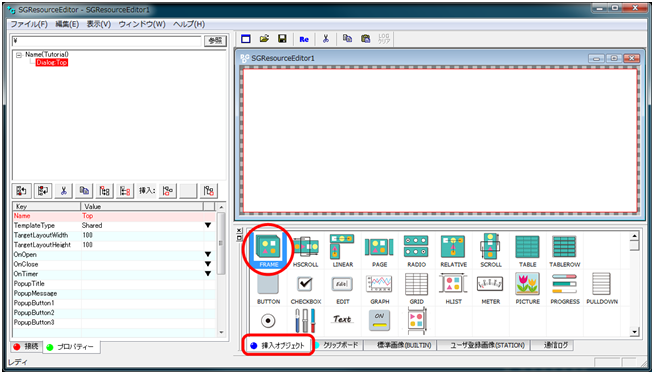
Task: Click the paste clipboard icon in the top toolbar
Action: [366, 39]
